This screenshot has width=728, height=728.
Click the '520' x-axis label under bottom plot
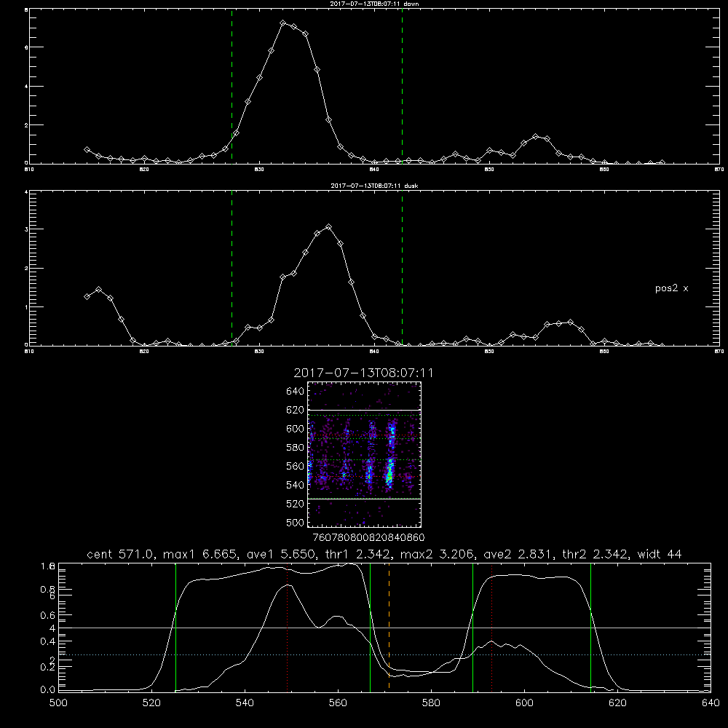[x=151, y=703]
